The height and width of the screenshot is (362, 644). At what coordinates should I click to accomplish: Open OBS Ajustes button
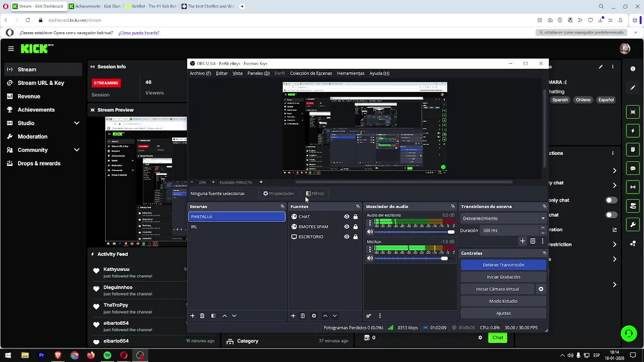tap(504, 313)
